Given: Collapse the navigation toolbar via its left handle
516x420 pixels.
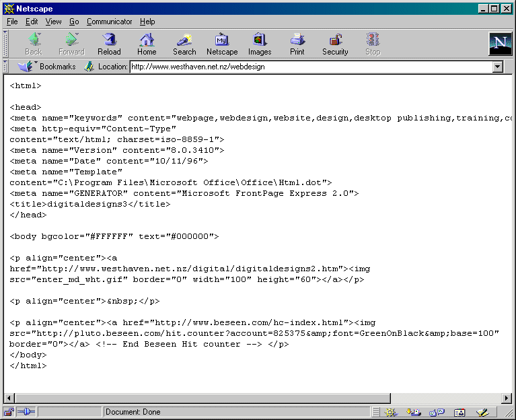Looking at the screenshot, I should pyautogui.click(x=5, y=44).
